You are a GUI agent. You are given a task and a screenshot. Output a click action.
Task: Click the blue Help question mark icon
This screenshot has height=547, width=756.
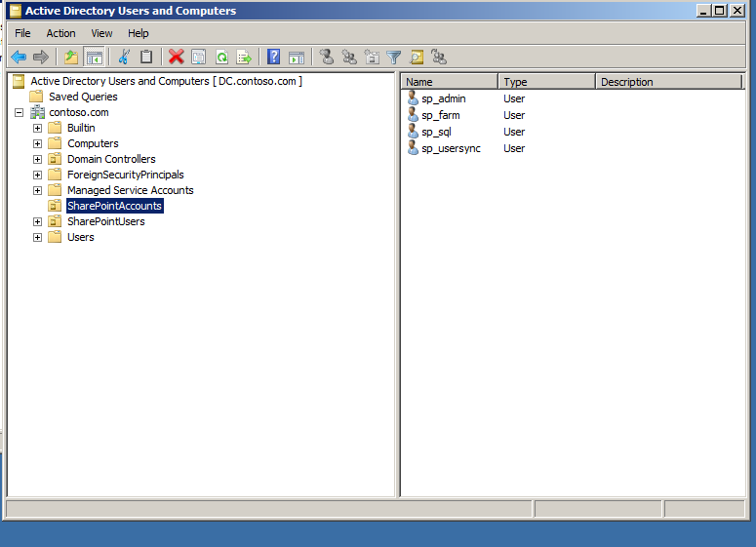(x=273, y=57)
